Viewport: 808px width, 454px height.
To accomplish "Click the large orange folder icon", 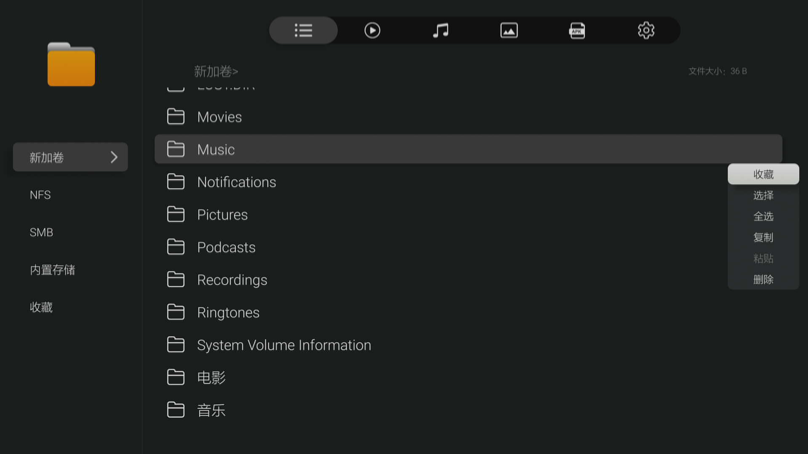I will [x=71, y=65].
